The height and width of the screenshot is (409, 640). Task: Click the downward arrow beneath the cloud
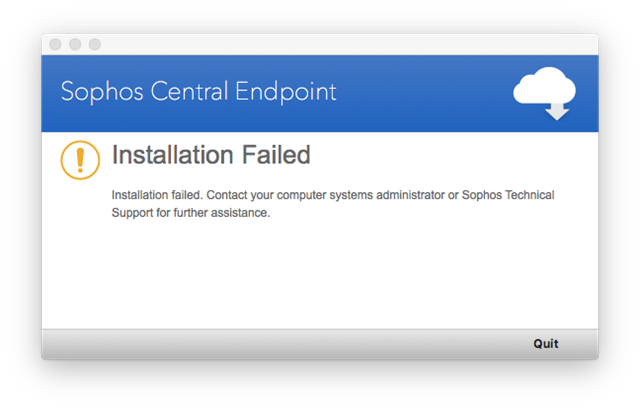[x=557, y=112]
